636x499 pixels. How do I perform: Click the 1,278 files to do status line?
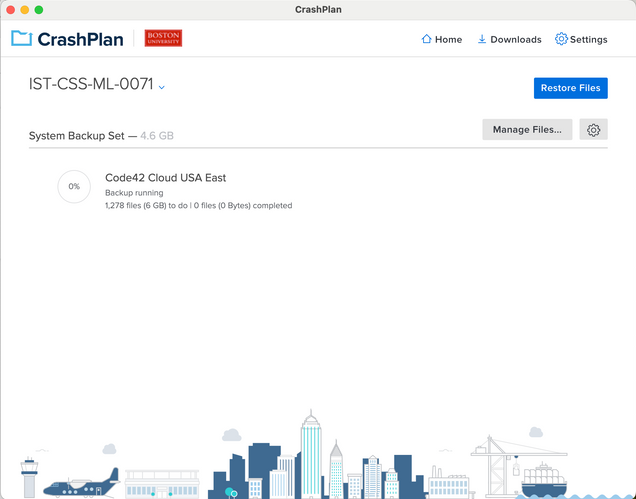tap(198, 206)
